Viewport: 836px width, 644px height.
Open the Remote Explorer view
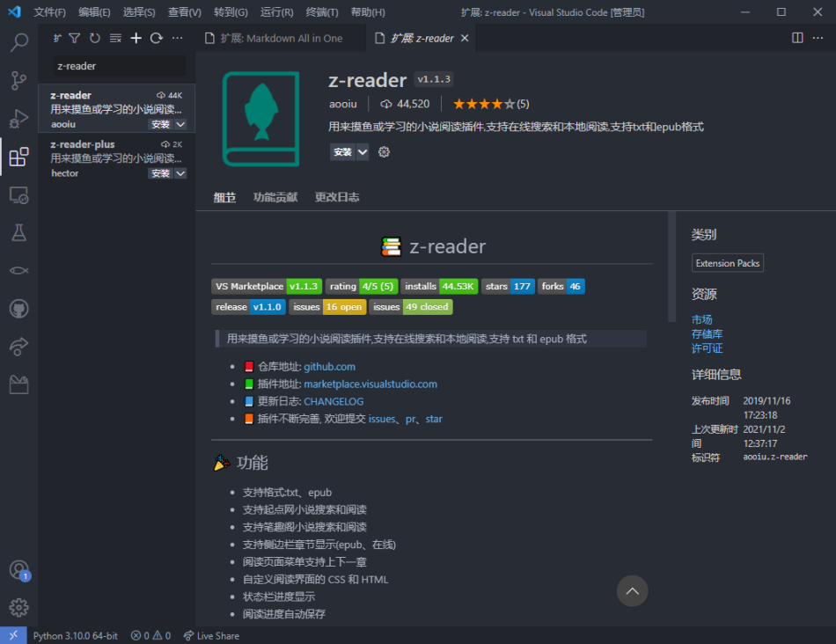[x=19, y=195]
